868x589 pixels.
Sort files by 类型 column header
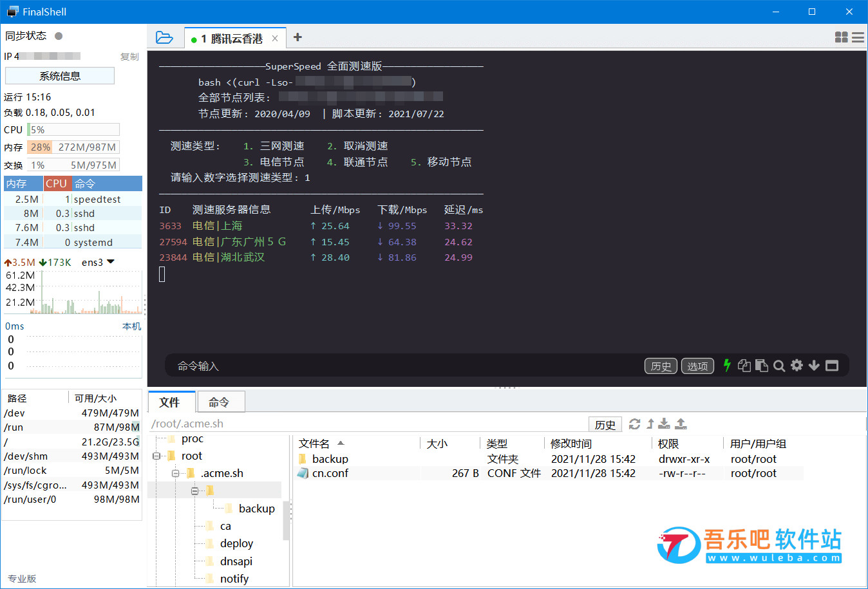coord(512,444)
